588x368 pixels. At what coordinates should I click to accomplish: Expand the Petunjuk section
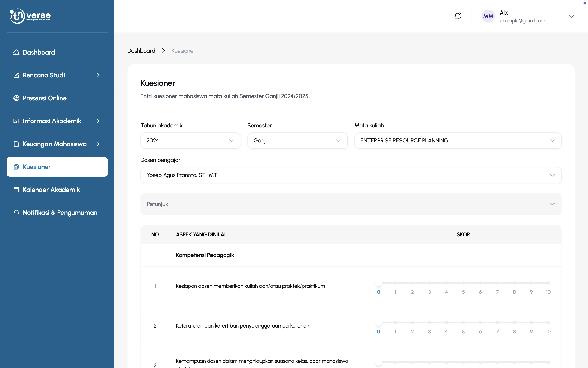pos(351,204)
